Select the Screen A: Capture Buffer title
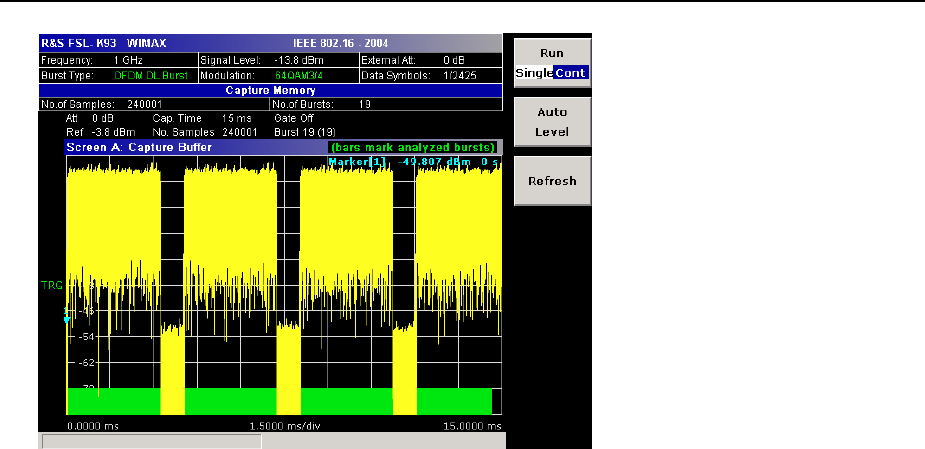Viewport: 925px width, 449px height. pos(138,146)
